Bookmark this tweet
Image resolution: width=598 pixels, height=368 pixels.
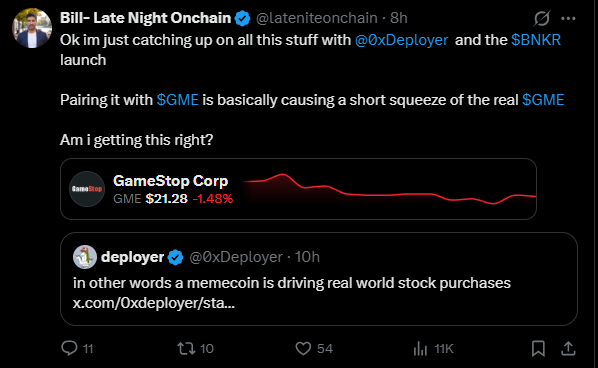(538, 348)
